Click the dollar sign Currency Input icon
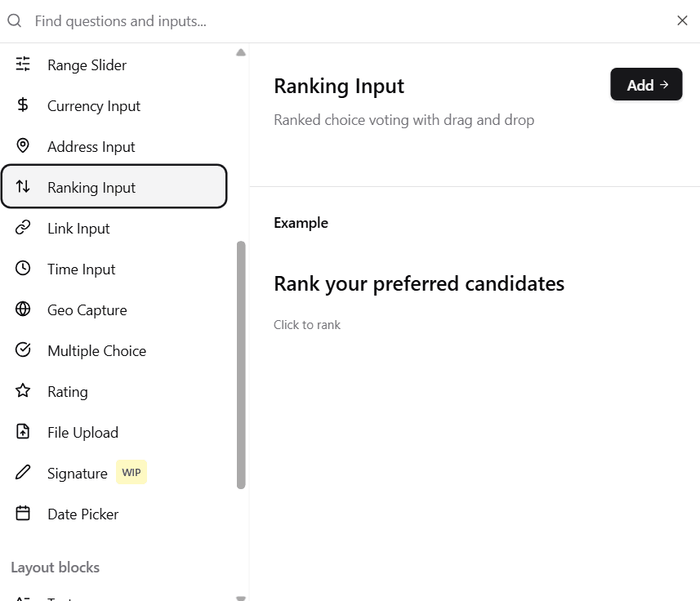 pos(23,105)
